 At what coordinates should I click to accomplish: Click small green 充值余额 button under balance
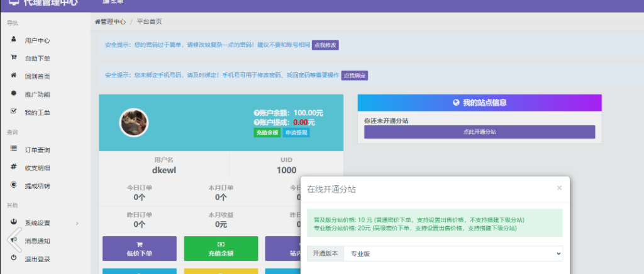tap(267, 132)
